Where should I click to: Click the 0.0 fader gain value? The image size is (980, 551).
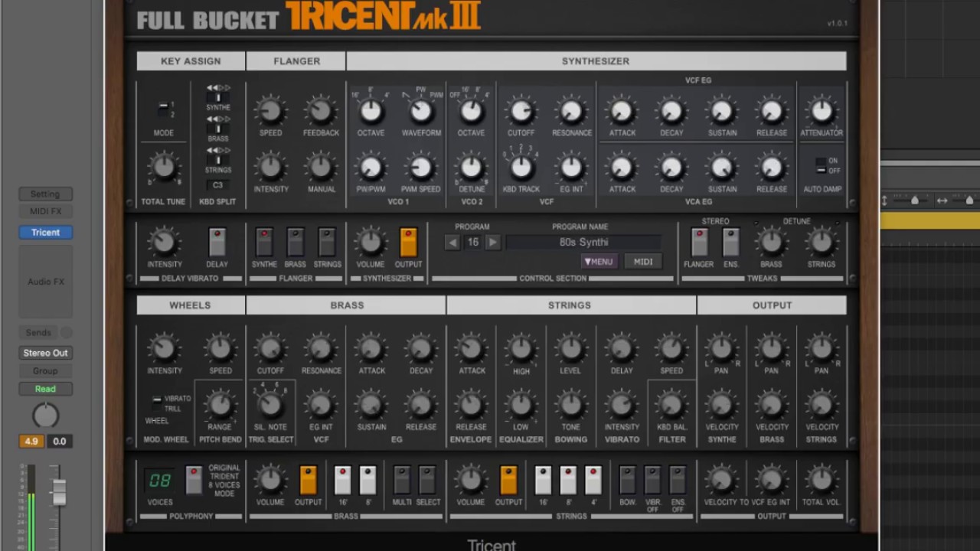click(60, 442)
